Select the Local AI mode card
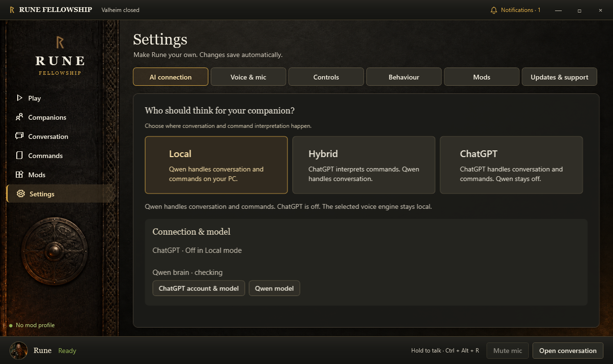 click(216, 165)
